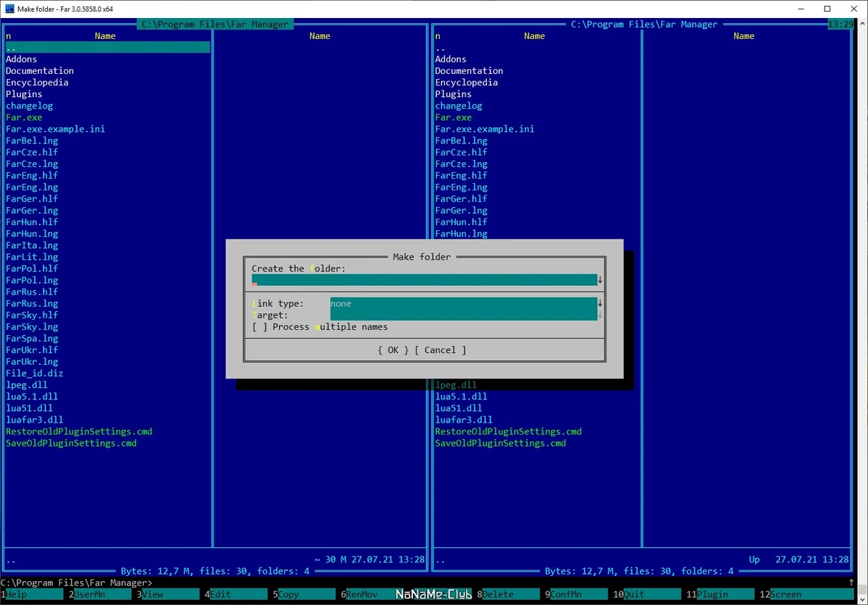Select FarUkr.hlf in left panel
This screenshot has width=868, height=605.
[32, 350]
